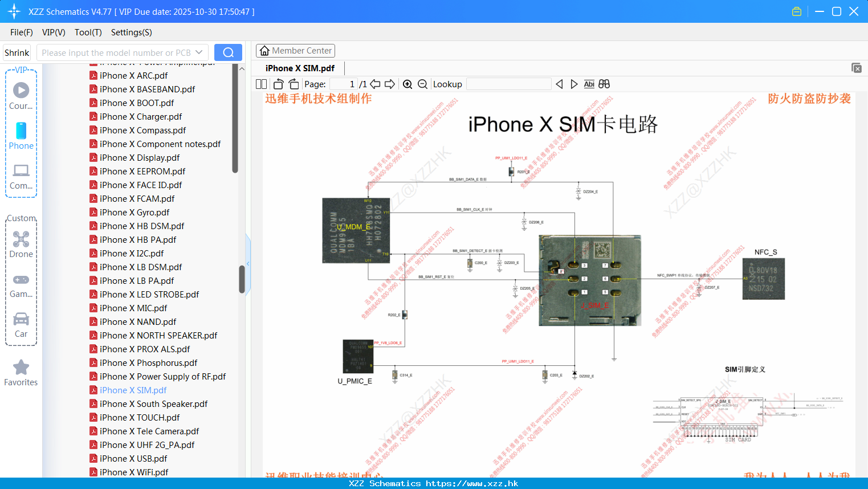Click the XZZ Schematics app logo
Image resolution: width=868 pixels, height=489 pixels.
(x=14, y=11)
